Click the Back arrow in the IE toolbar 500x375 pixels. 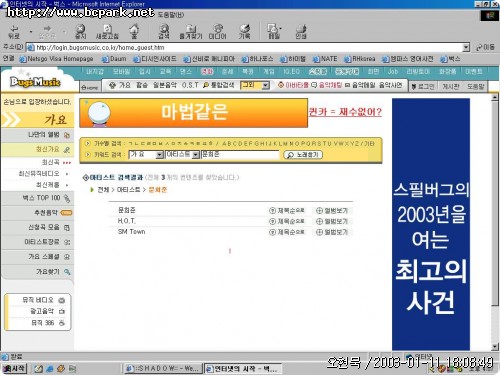pos(14,31)
